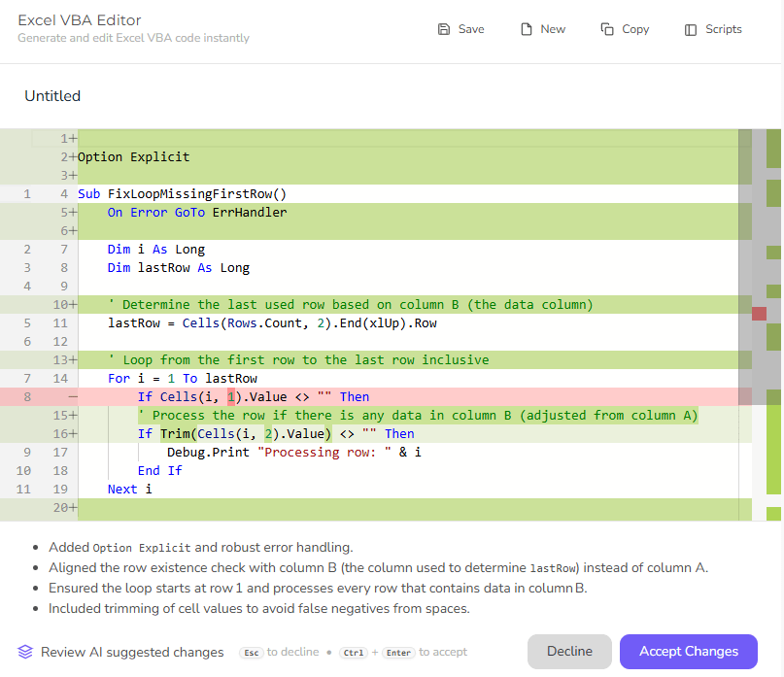
Task: Decline the AI suggested changes
Action: tap(568, 652)
